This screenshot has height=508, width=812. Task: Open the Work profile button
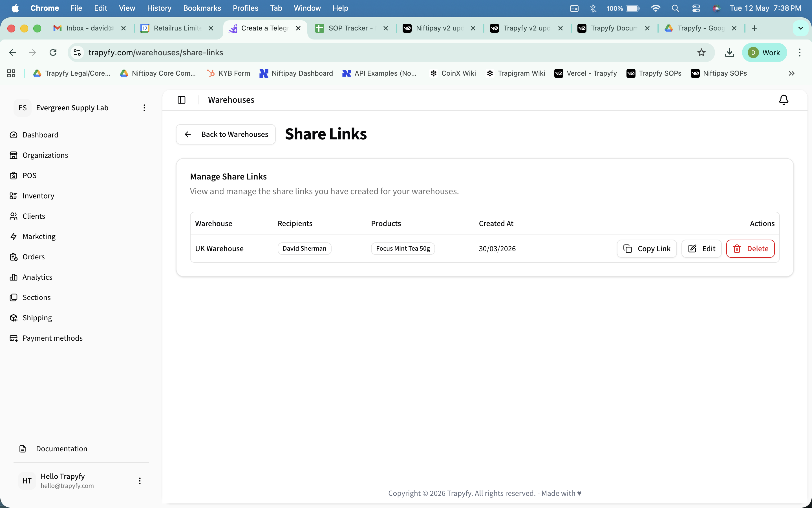pos(764,52)
